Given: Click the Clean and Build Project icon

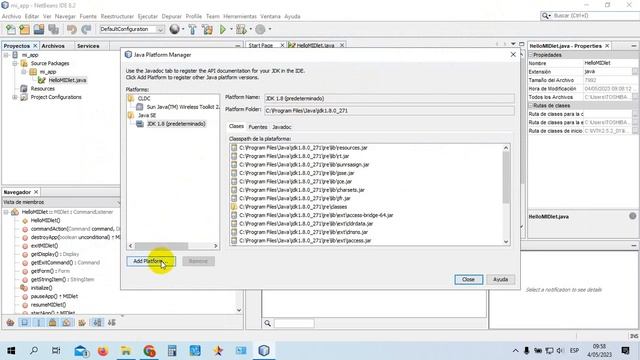Looking at the screenshot, I should 207,29.
